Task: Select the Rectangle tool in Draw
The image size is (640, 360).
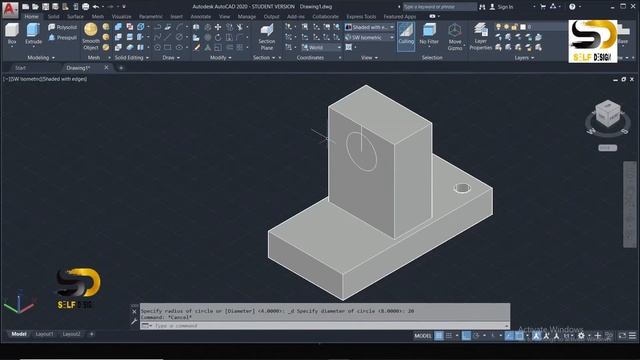Action: click(x=168, y=47)
